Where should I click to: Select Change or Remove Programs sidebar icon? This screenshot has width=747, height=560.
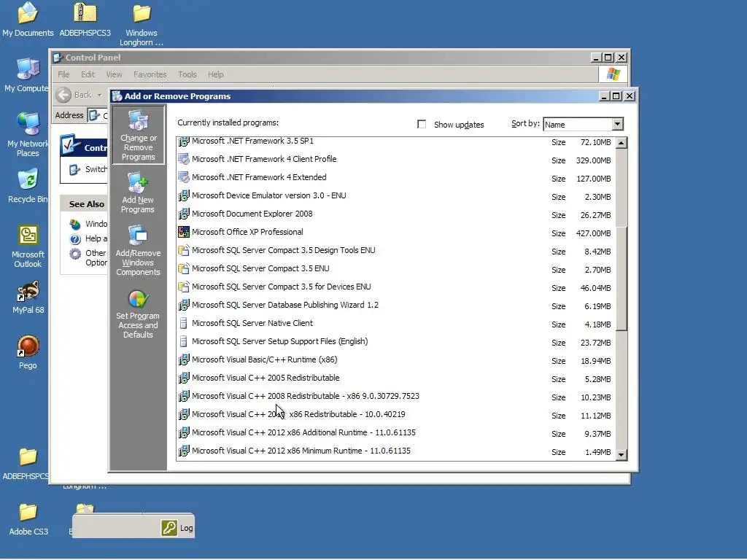[x=138, y=135]
